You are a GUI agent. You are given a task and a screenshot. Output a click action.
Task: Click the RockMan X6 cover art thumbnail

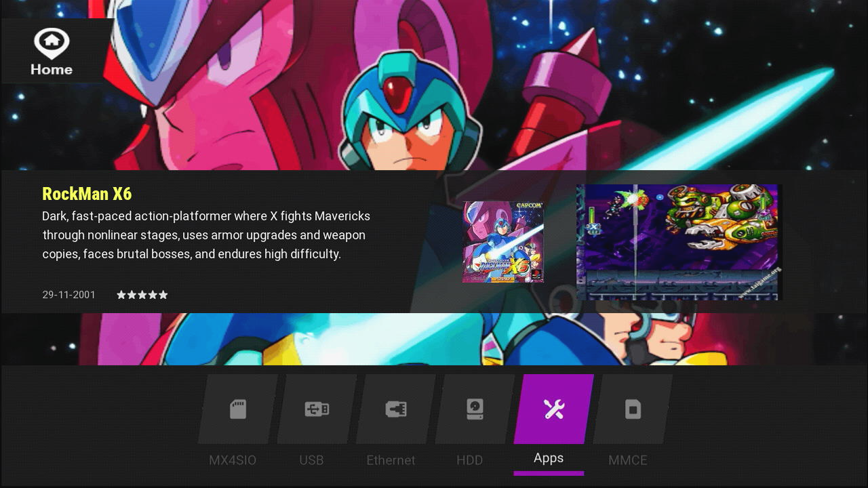click(503, 242)
